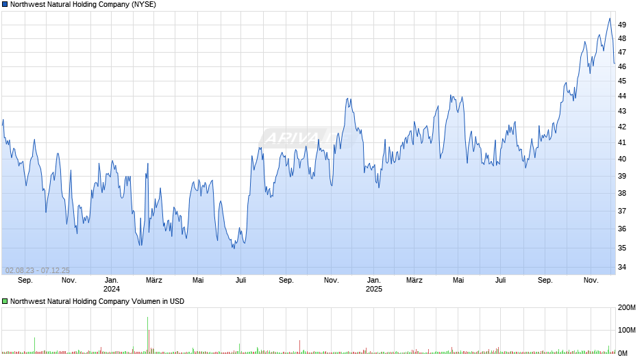The height and width of the screenshot is (360, 644).
Task: Click the price axis label 39
Action: (622, 176)
